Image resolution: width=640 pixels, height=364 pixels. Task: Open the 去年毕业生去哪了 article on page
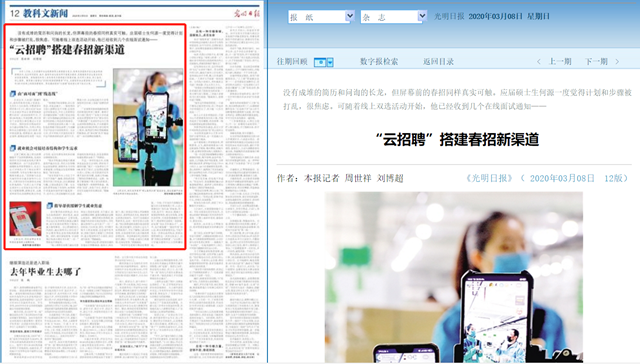(x=46, y=272)
